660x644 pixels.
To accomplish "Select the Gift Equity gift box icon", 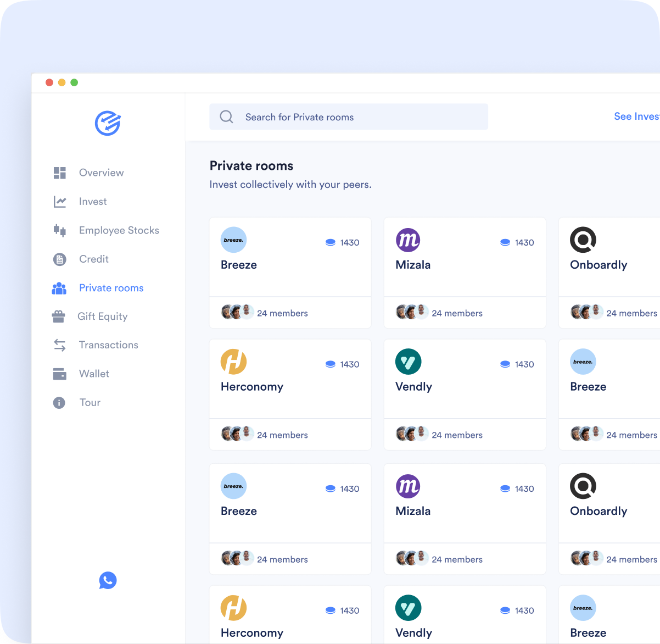I will pyautogui.click(x=58, y=317).
